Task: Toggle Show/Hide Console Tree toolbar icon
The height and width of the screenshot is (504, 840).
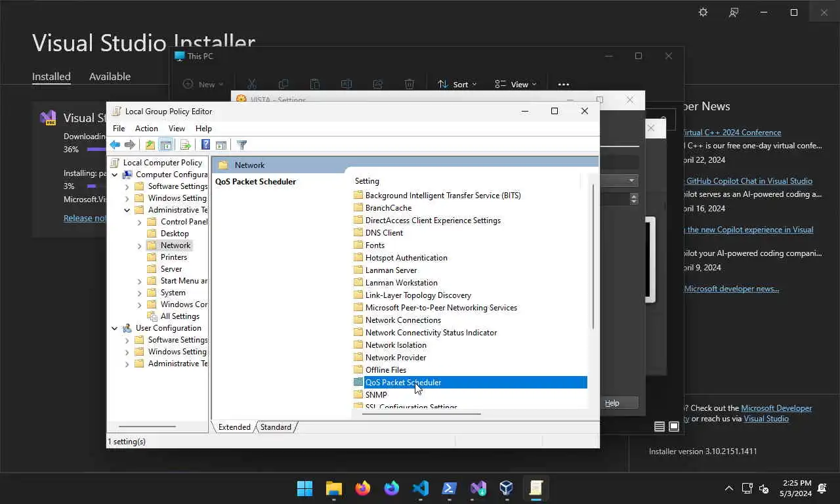Action: pos(166,145)
